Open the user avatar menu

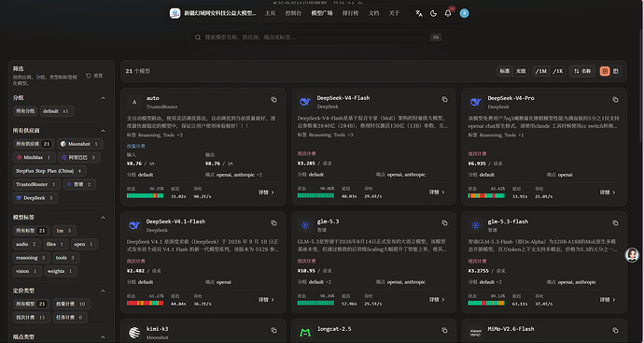[x=464, y=13]
